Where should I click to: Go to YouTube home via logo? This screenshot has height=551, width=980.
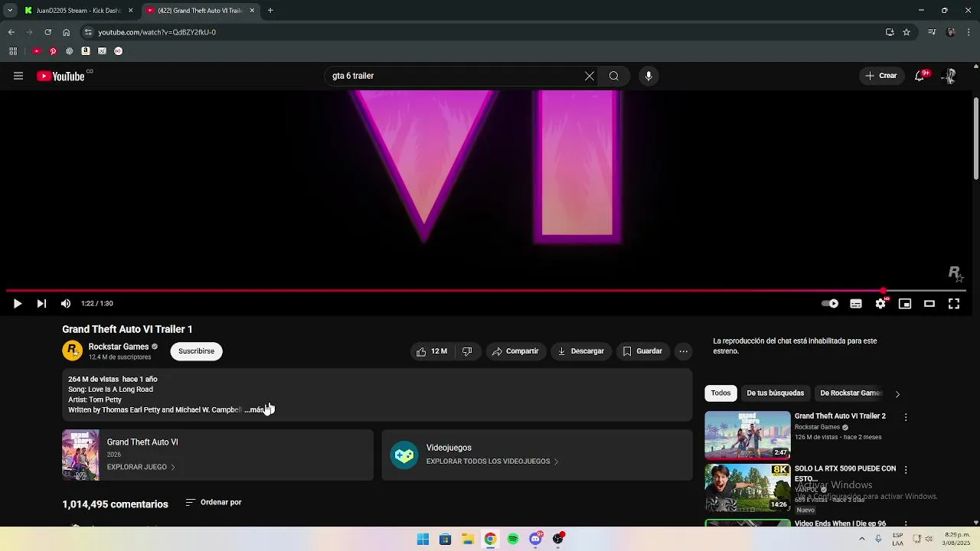coord(60,76)
